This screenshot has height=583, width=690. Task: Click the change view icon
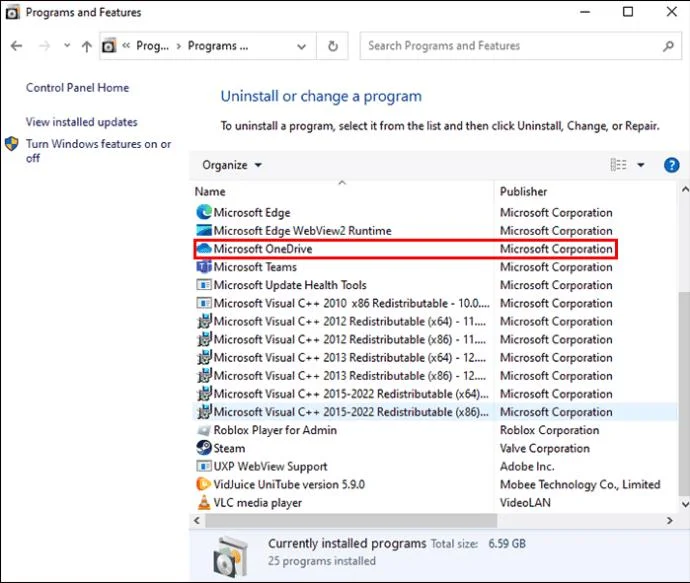(618, 165)
